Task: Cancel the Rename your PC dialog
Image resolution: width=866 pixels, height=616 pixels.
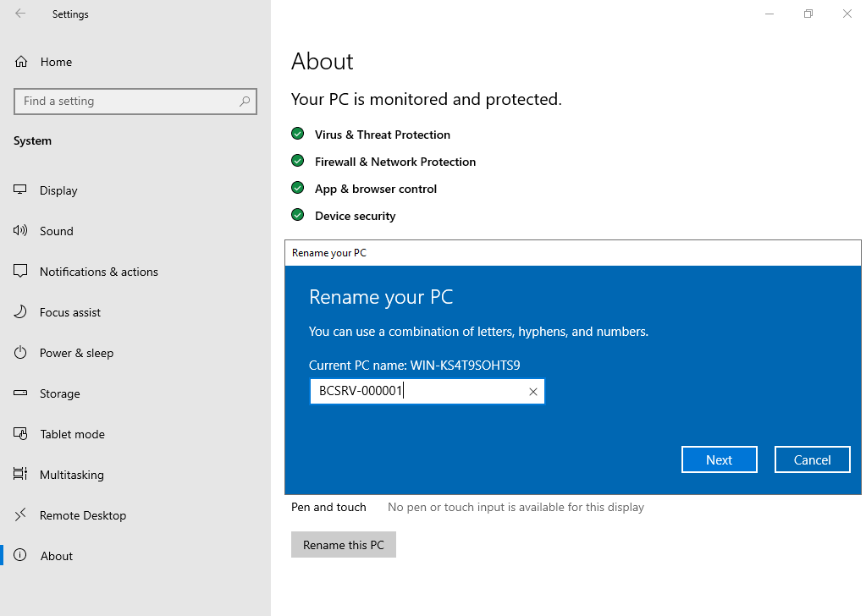Action: (x=812, y=459)
